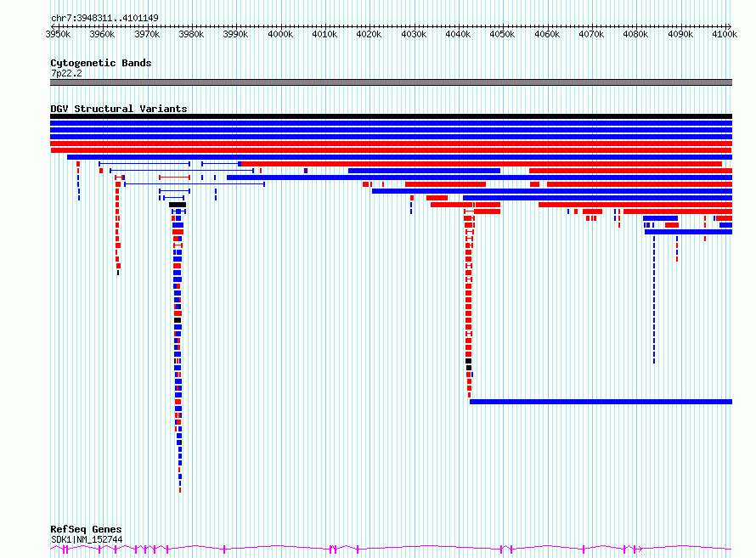
Task: Select the thin red interval near 3975k to 3981k
Action: tap(174, 178)
